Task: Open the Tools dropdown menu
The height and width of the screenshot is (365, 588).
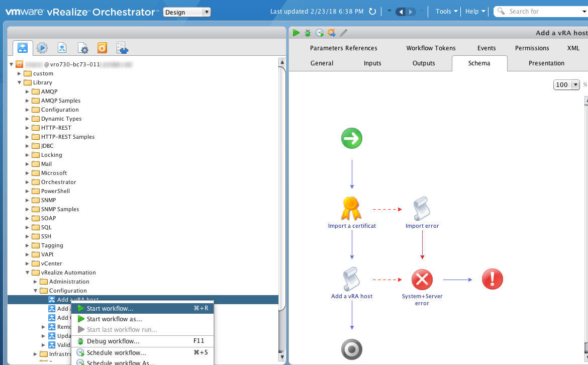Action: tap(447, 11)
